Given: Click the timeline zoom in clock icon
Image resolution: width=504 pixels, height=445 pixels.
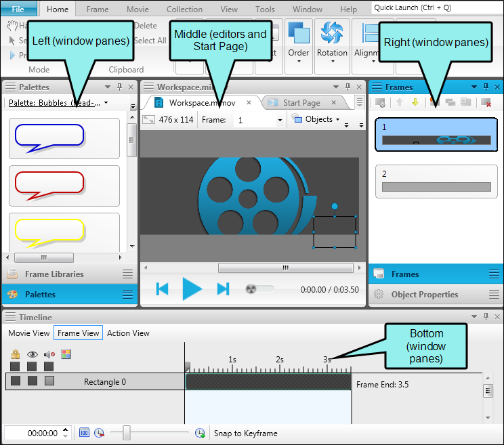Looking at the screenshot, I should tap(200, 433).
